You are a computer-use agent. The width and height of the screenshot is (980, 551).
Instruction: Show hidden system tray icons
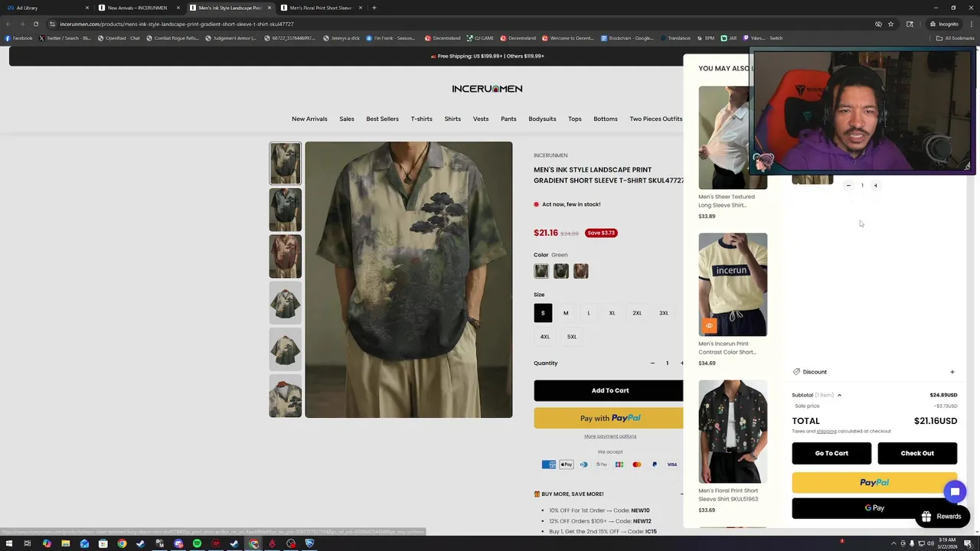coord(893,543)
